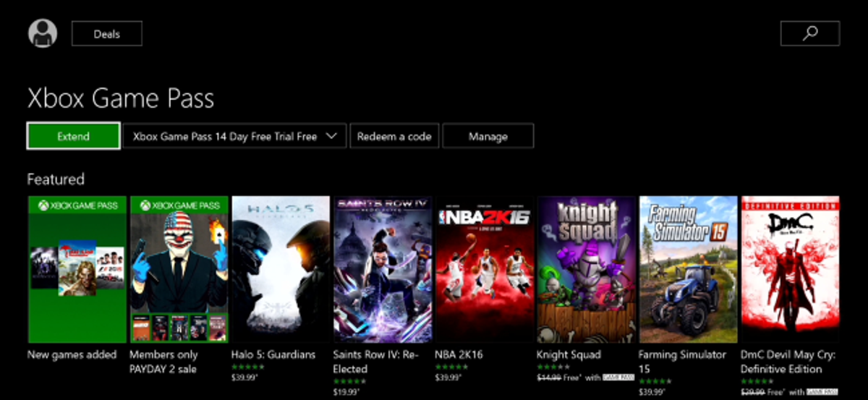This screenshot has height=400, width=868.
Task: Select the Saints Row IV: Re-Elected cover
Action: (x=383, y=269)
